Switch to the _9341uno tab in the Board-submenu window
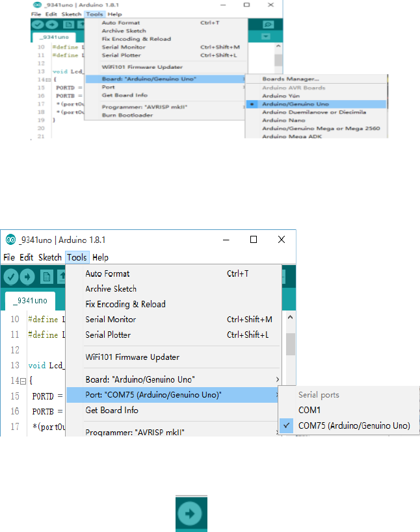 point(54,37)
